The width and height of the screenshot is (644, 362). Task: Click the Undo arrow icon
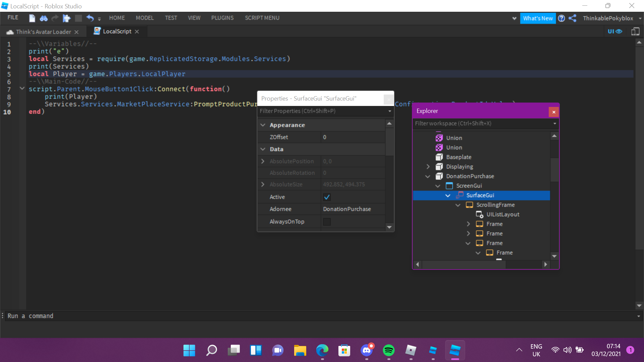(x=90, y=18)
